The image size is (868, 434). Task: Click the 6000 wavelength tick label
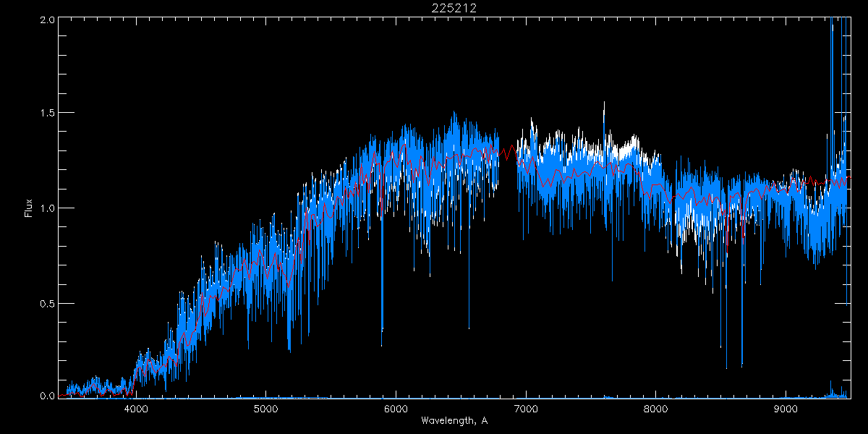click(x=396, y=409)
